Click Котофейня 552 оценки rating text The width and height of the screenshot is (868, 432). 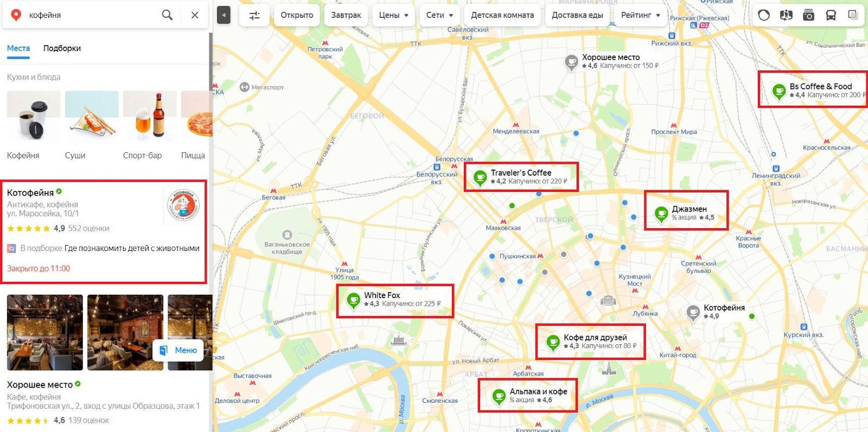click(88, 228)
